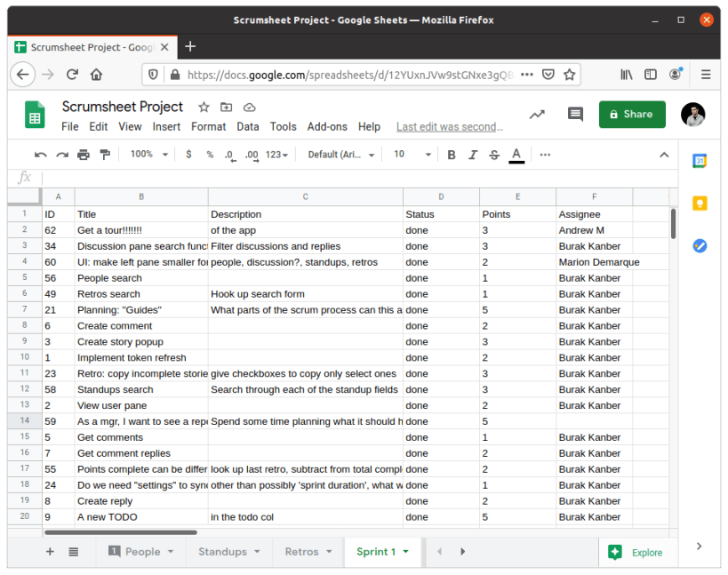Open the Last edit was seconds link
Viewport: 728px width, 575px height.
click(450, 127)
